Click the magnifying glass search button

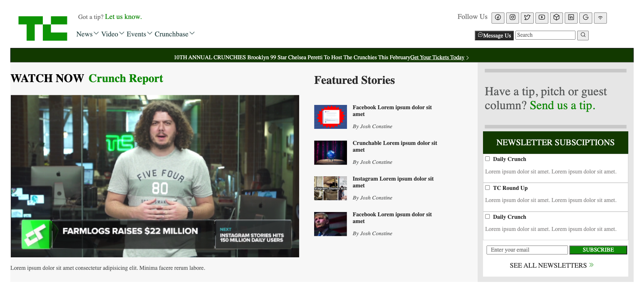(x=583, y=35)
